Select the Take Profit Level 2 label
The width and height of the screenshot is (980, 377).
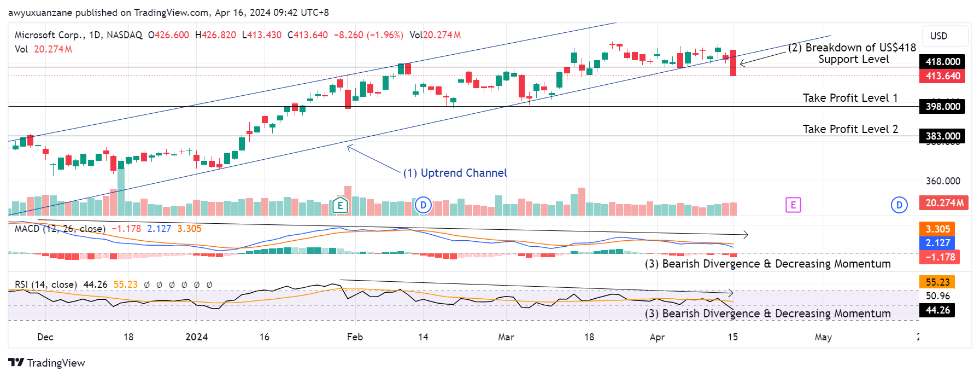(x=850, y=129)
